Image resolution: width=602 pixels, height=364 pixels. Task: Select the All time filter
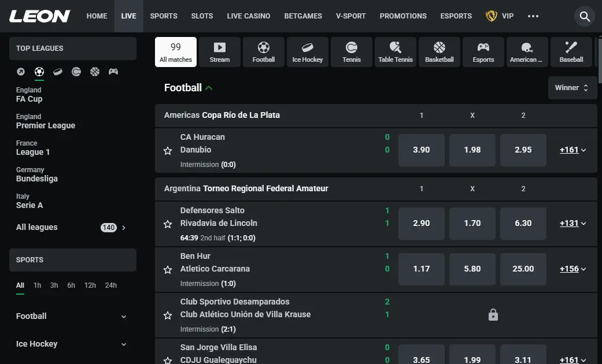coord(20,285)
